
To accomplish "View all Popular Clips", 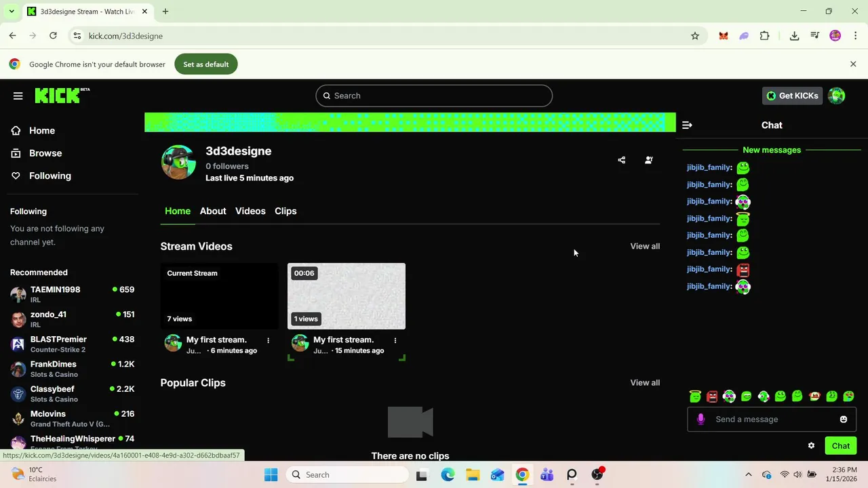I will (x=645, y=382).
